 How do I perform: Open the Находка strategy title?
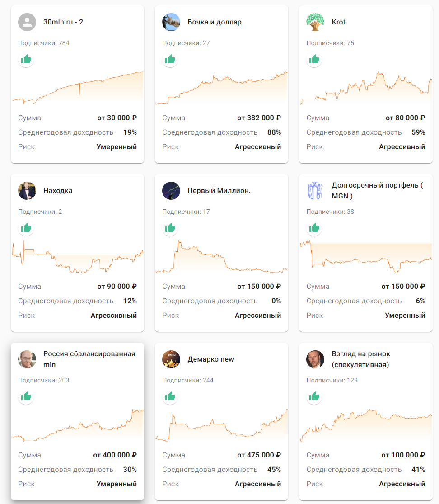(x=58, y=191)
